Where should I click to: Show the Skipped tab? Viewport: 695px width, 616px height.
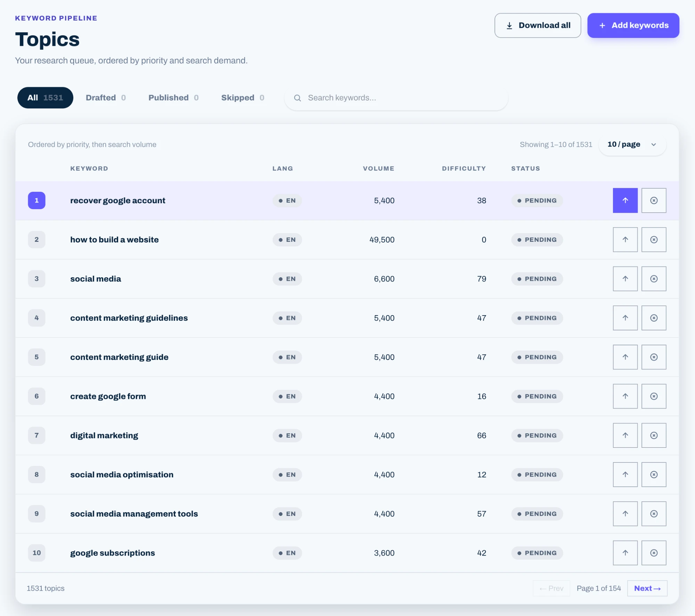pos(243,98)
